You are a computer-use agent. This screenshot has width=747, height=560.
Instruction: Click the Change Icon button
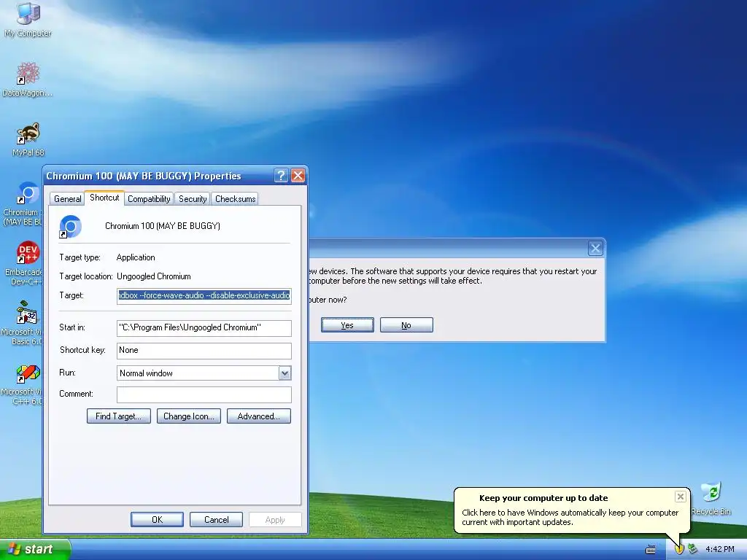tap(189, 416)
